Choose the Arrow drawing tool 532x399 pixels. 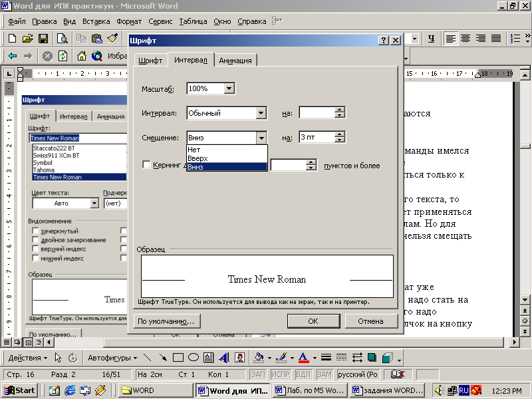pyautogui.click(x=163, y=358)
